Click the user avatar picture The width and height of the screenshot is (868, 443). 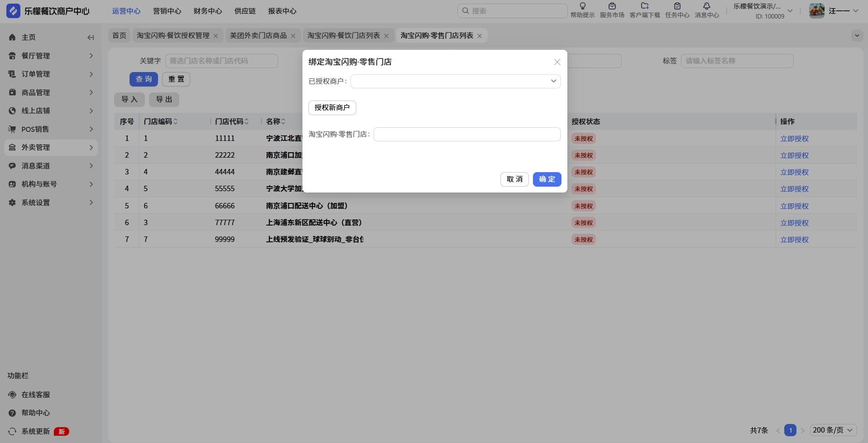[x=817, y=11]
